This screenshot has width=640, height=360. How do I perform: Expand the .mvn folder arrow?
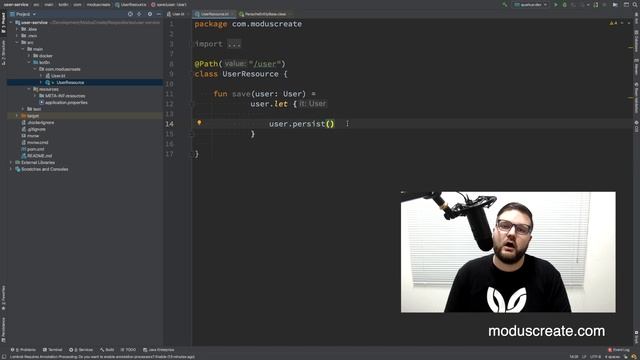17,36
